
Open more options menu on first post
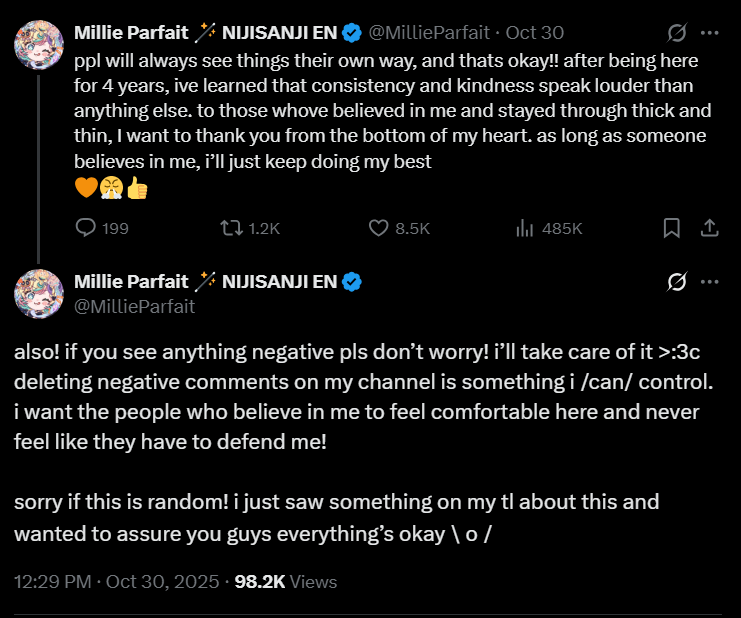tap(710, 32)
